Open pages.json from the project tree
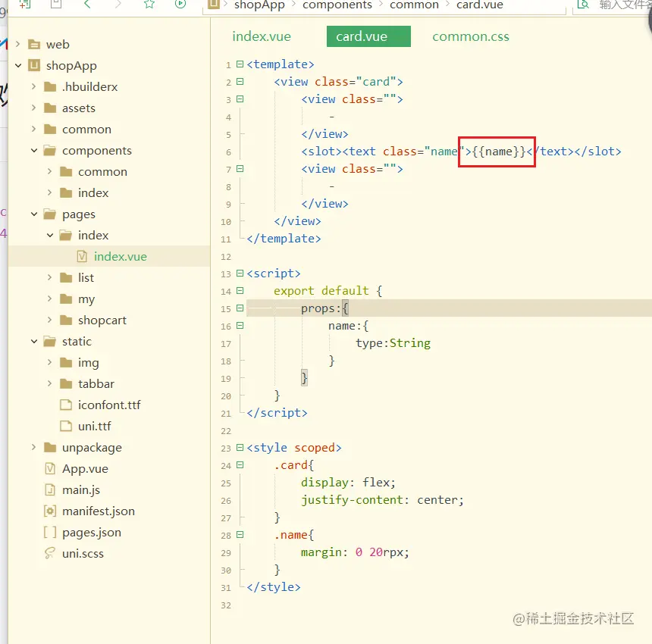The image size is (652, 644). [x=92, y=532]
